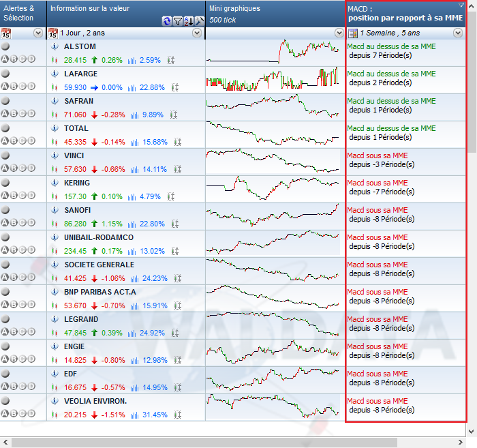Click the candlestick chart icon for TOTAL
477x448 pixels.
coord(55,142)
